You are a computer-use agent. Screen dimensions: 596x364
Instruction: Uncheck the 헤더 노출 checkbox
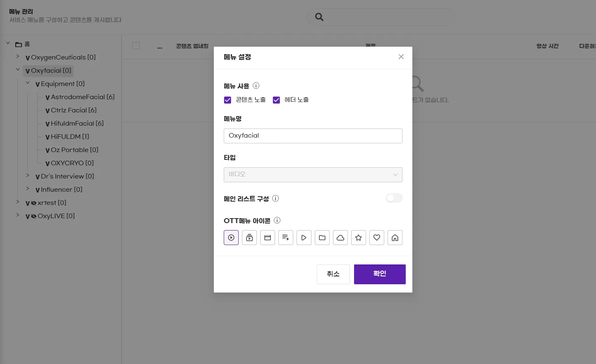[276, 100]
